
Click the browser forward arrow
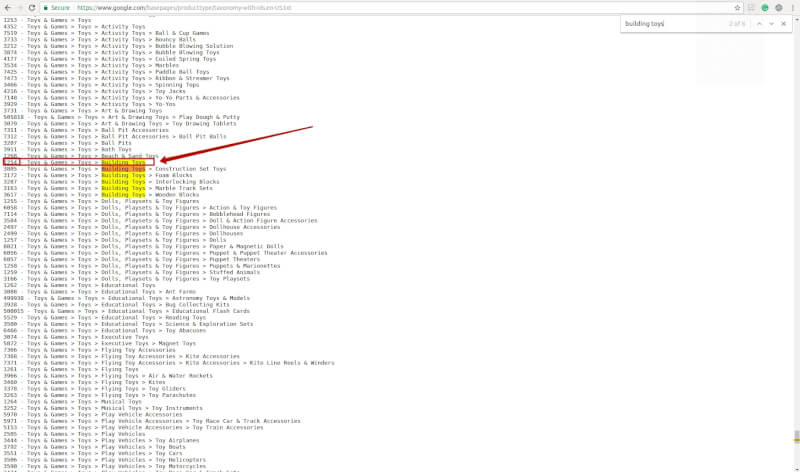click(x=20, y=6)
